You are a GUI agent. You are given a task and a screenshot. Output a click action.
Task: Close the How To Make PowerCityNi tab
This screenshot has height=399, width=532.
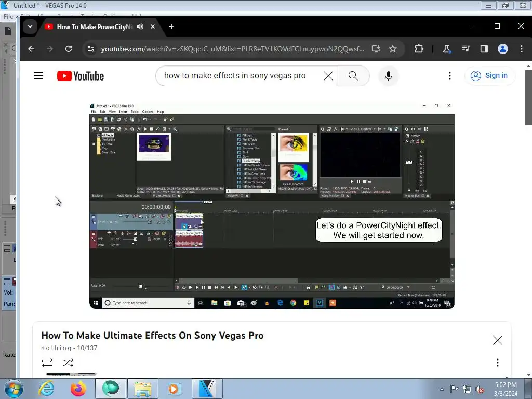[153, 26]
